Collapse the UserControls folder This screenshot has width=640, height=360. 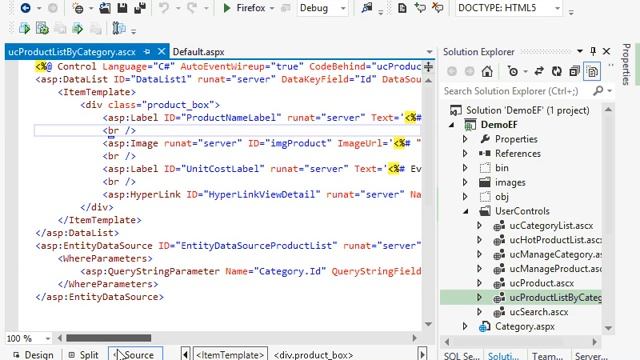(x=466, y=211)
